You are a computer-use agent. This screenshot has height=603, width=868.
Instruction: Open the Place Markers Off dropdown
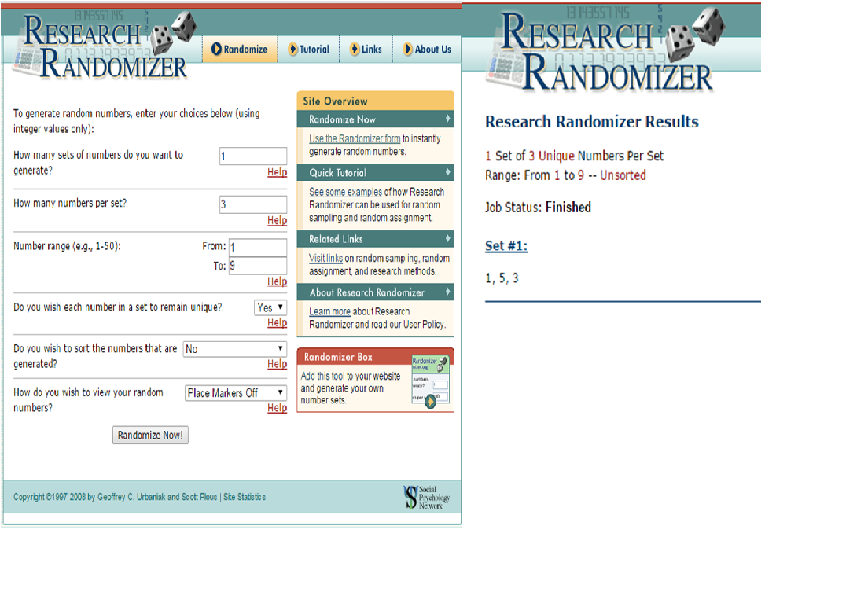point(236,392)
